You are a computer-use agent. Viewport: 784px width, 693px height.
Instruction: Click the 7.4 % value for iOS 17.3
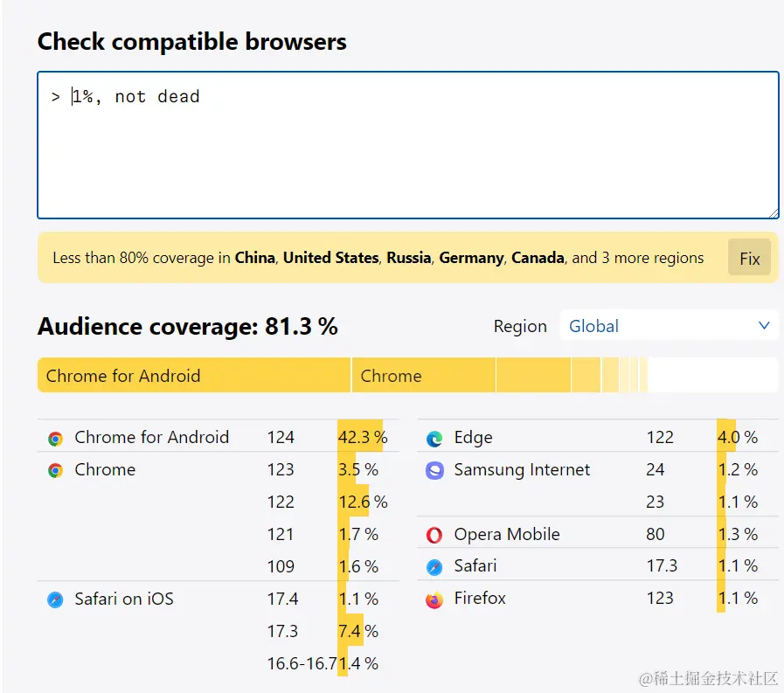[x=358, y=632]
